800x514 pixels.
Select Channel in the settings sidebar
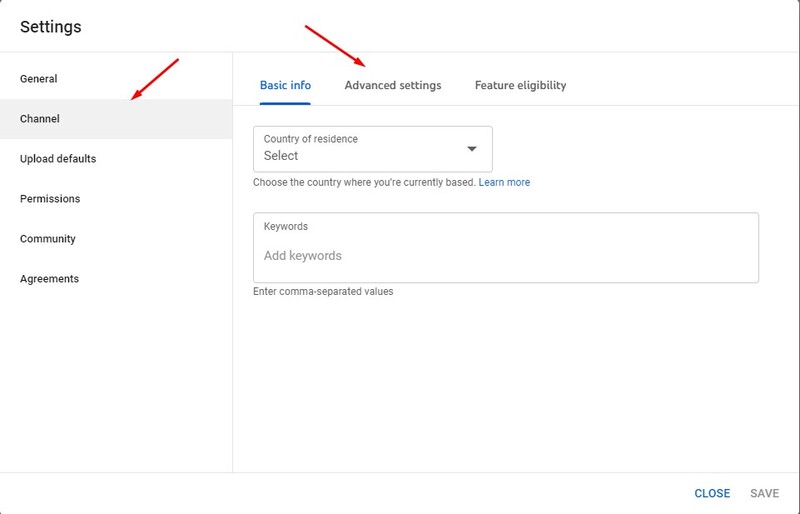(x=40, y=119)
